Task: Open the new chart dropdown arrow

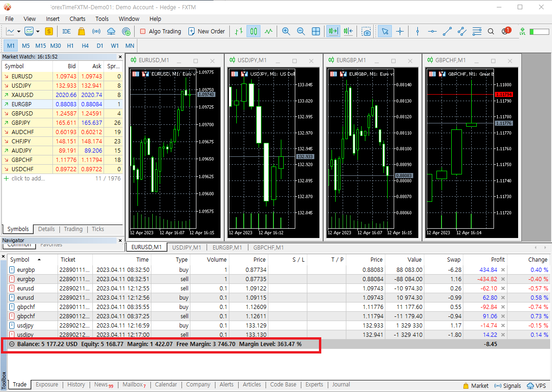Action: coord(19,32)
